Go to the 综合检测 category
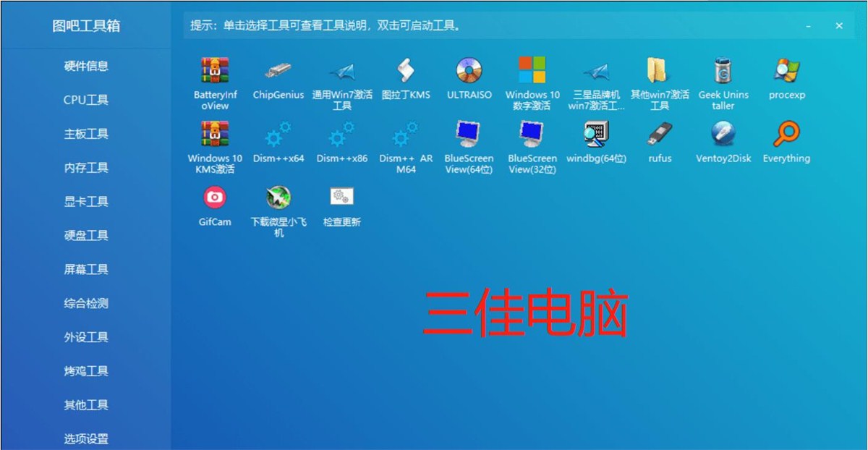Screen dimensions: 868x450 [x=86, y=303]
